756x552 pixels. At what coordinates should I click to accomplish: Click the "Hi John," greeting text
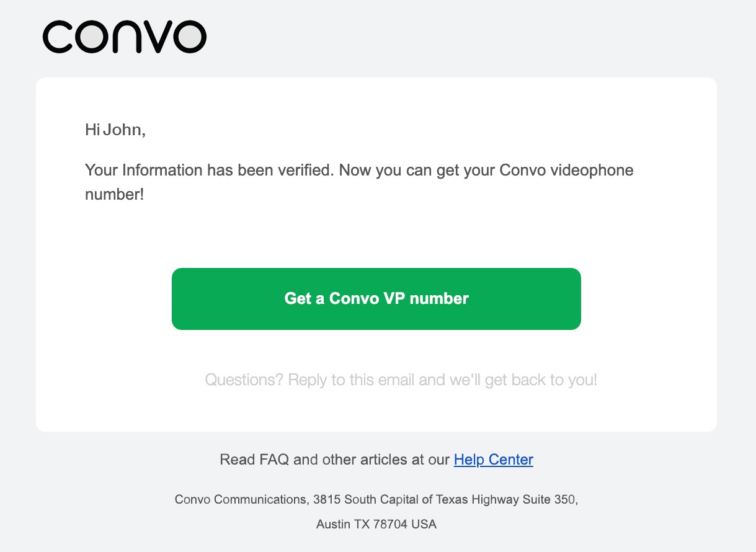tap(115, 130)
